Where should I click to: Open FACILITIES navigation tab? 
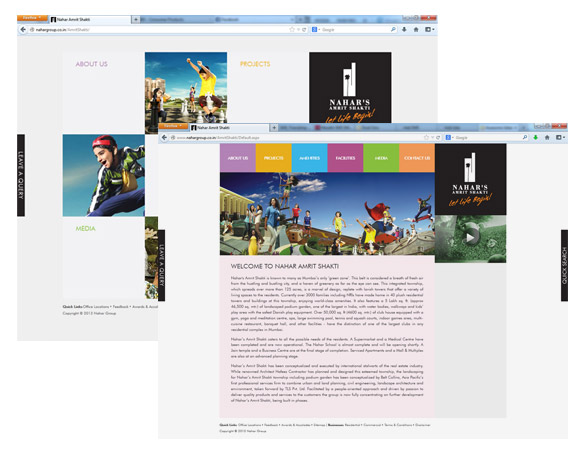(x=345, y=158)
